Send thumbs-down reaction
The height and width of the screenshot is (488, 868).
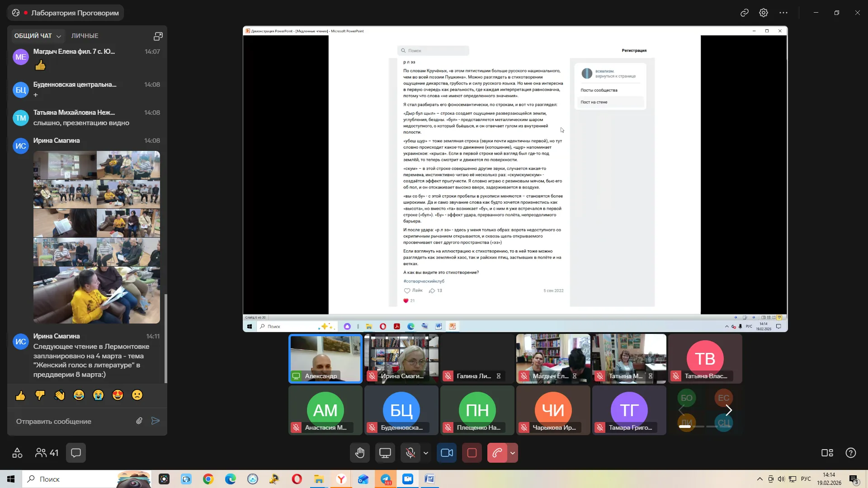(x=40, y=396)
